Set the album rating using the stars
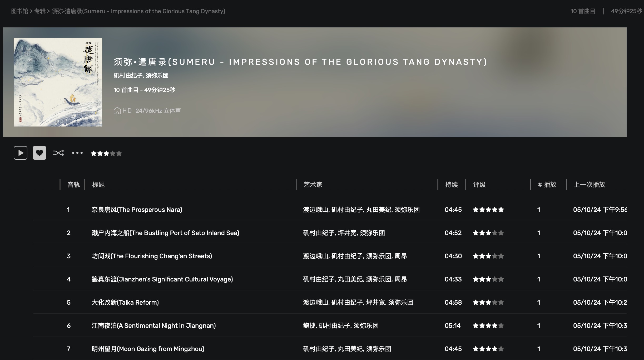This screenshot has height=360, width=644. coord(106,153)
